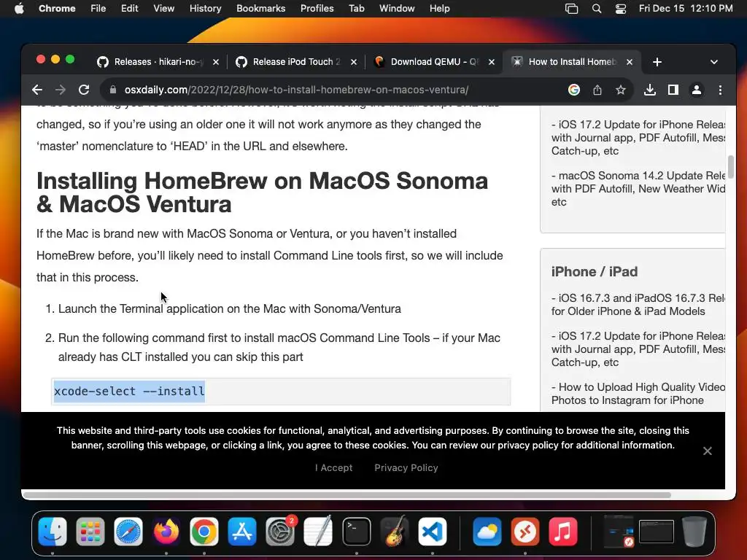Open Chrome three-dot menu
This screenshot has height=560, width=747.
(x=720, y=90)
